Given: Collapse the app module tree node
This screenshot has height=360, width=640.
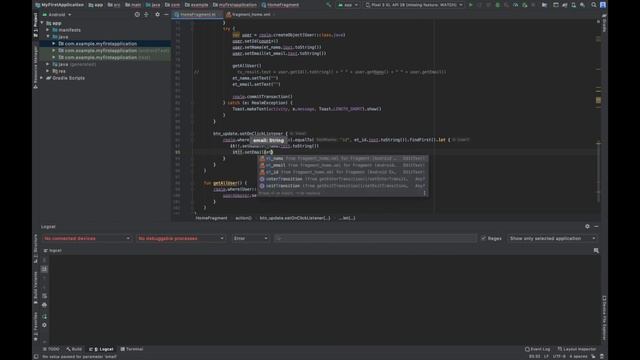Looking at the screenshot, I should coord(42,23).
